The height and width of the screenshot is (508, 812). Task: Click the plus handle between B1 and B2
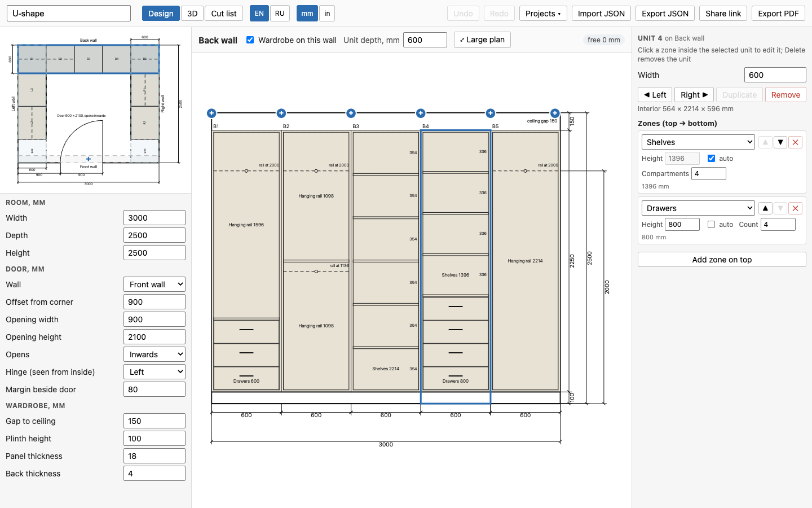pyautogui.click(x=281, y=113)
